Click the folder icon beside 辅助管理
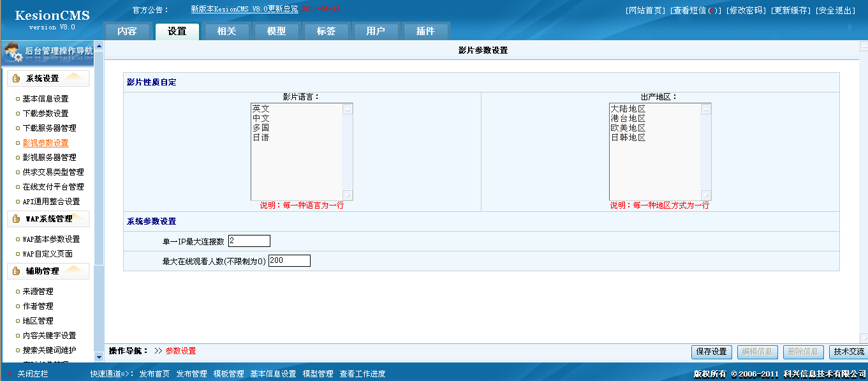The height and width of the screenshot is (381, 868). point(17,271)
